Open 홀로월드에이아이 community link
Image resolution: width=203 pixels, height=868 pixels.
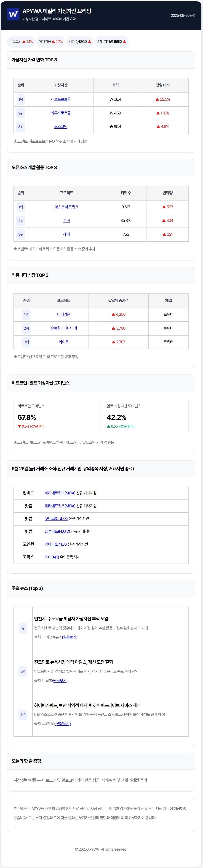[x=64, y=328]
